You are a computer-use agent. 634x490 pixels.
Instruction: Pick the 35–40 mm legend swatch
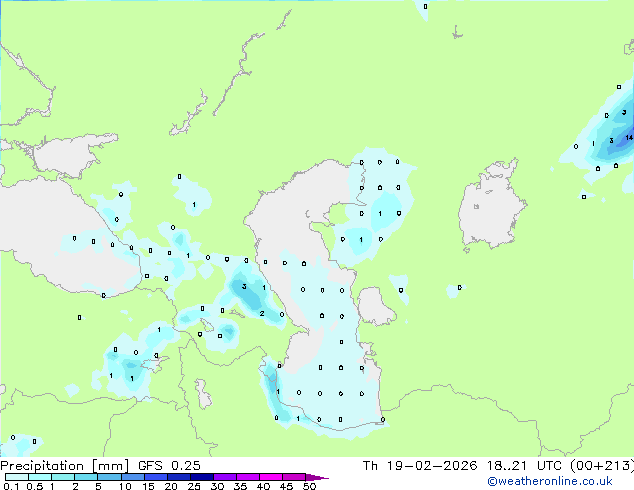tap(248, 477)
